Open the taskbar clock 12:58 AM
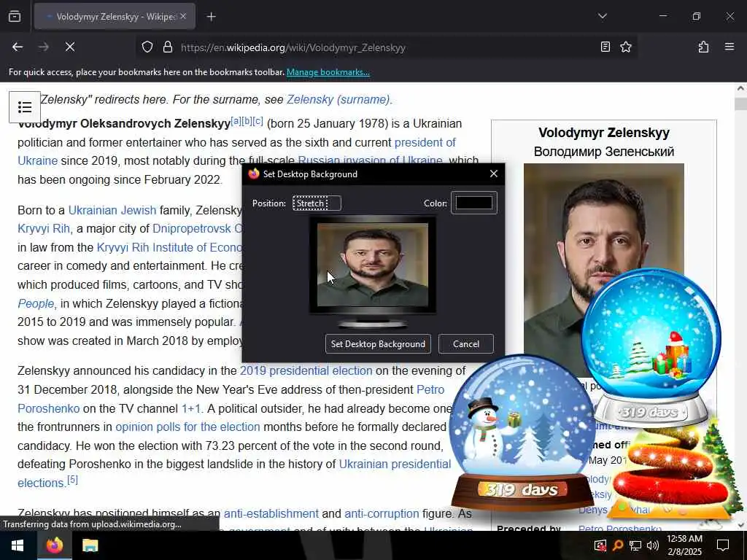 click(684, 545)
